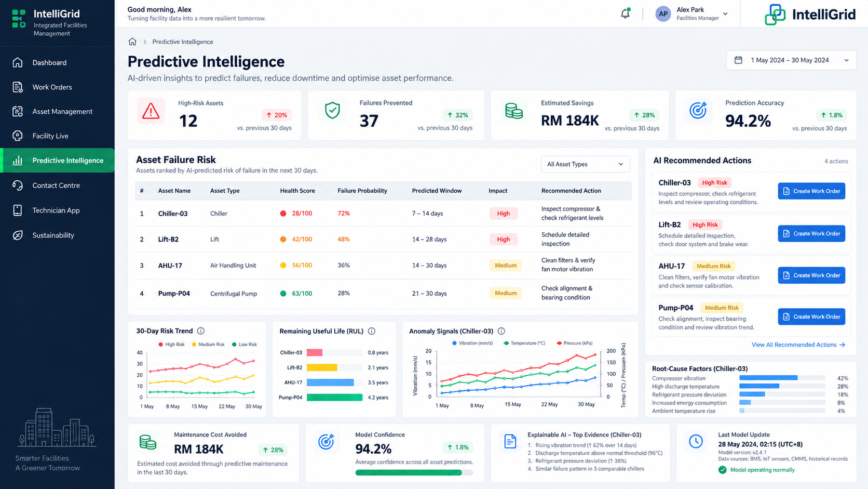Click the Facility Live sidebar icon
Screen dimensions: 868x489
(18, 136)
